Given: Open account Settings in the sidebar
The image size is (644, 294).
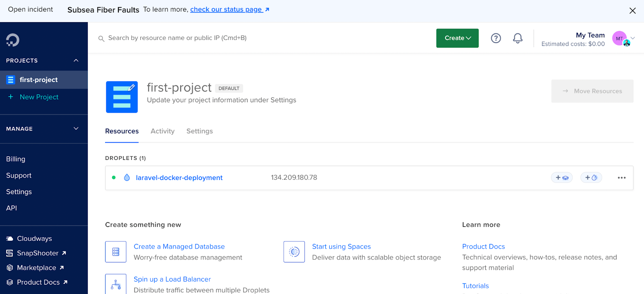Looking at the screenshot, I should (19, 192).
